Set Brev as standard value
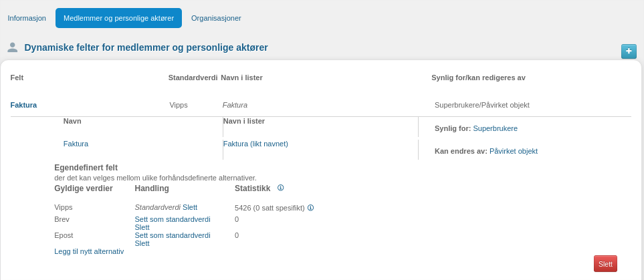 pyautogui.click(x=173, y=219)
